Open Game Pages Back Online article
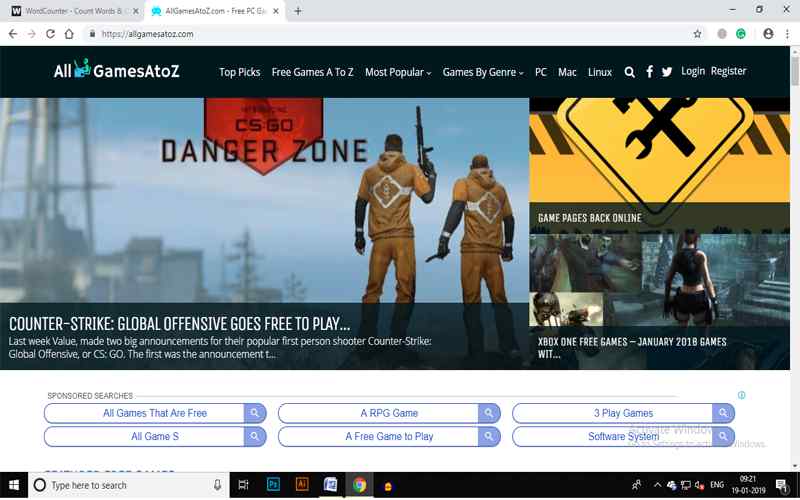The width and height of the screenshot is (800, 500). (589, 218)
